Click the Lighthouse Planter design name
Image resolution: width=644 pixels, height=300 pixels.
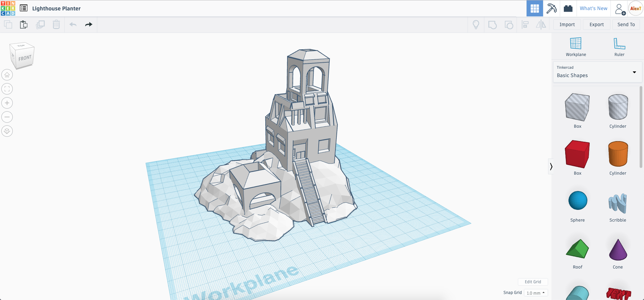[56, 8]
